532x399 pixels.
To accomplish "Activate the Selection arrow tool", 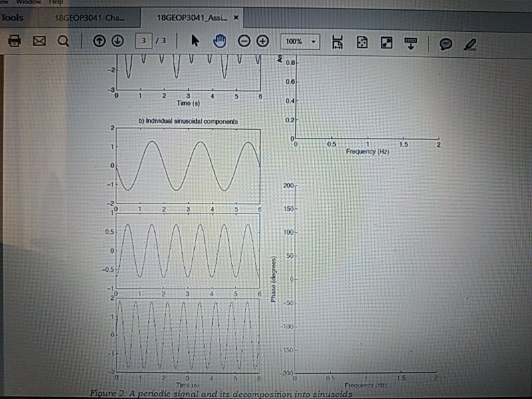I will point(196,40).
